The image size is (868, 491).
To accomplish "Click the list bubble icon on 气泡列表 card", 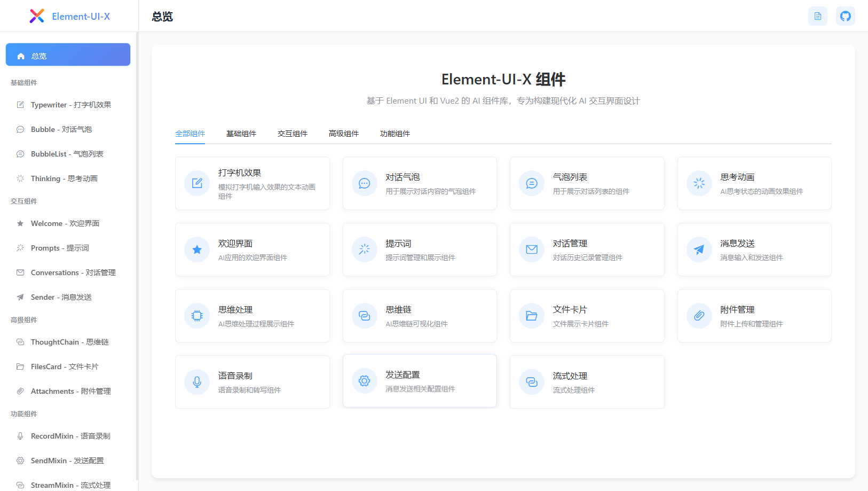I will 532,183.
